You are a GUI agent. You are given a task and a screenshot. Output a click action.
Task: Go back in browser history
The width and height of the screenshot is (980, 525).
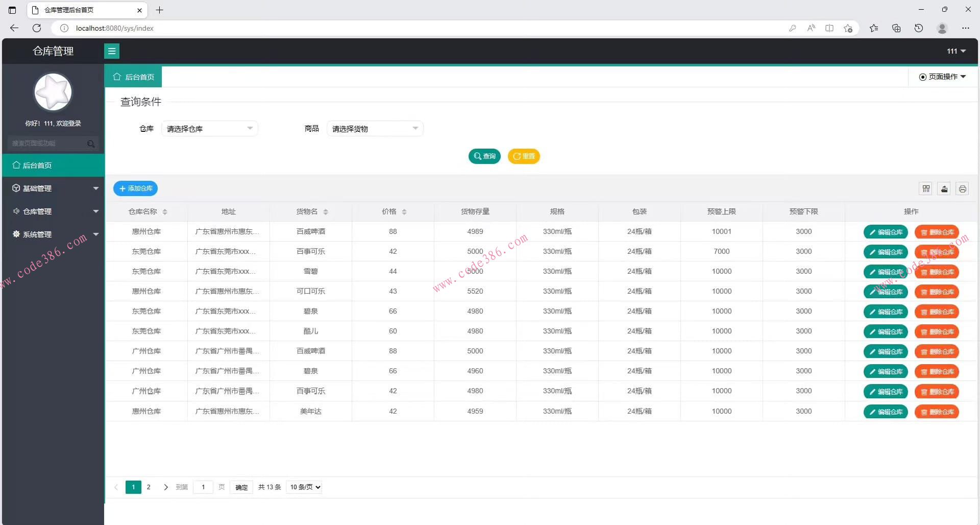tap(14, 28)
